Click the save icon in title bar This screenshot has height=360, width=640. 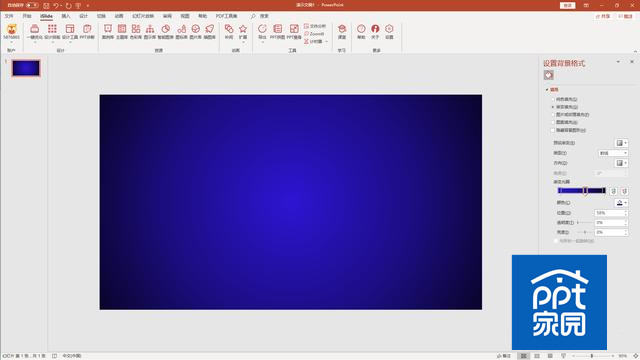click(46, 5)
